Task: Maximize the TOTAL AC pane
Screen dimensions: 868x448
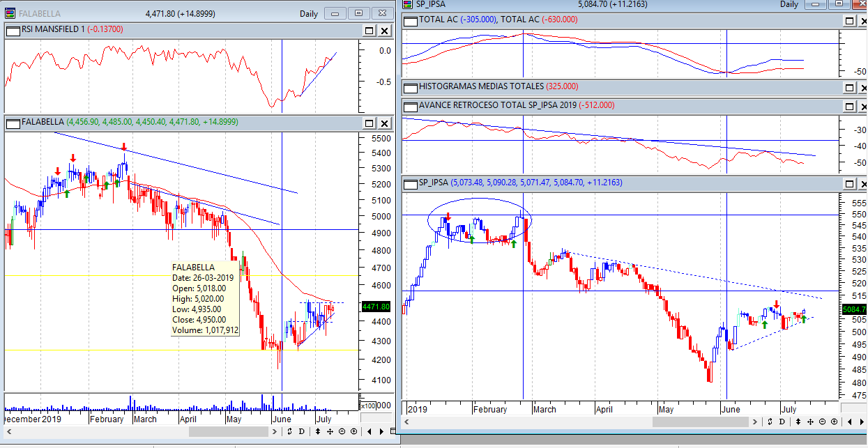Action: click(849, 21)
